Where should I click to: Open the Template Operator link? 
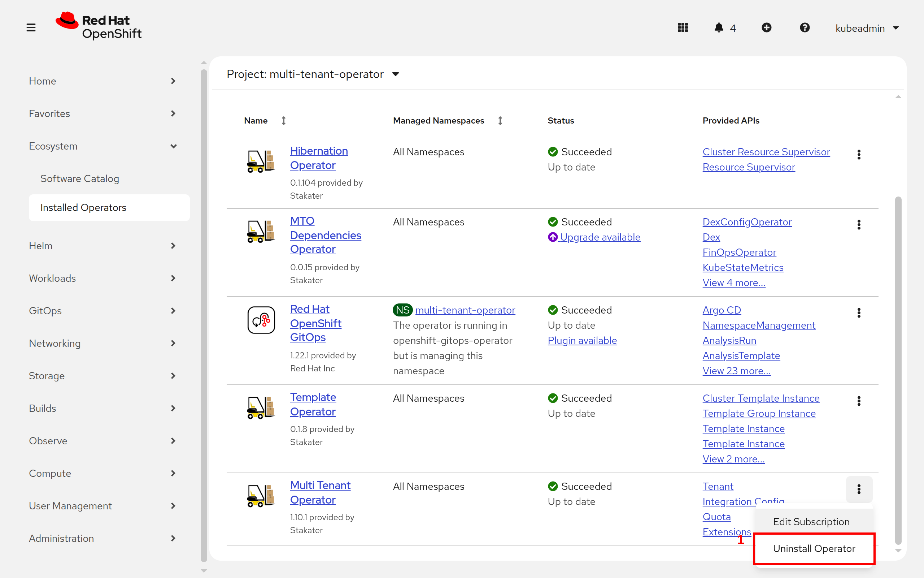[x=313, y=405]
